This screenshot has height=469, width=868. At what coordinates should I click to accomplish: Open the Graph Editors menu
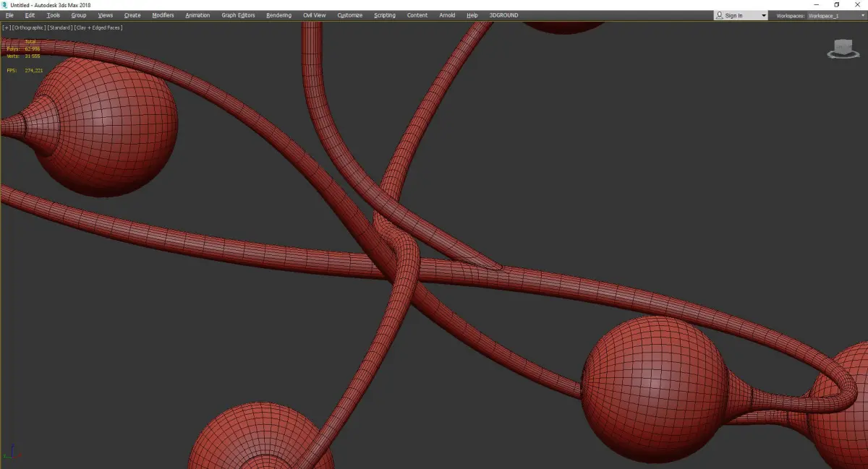click(x=238, y=15)
